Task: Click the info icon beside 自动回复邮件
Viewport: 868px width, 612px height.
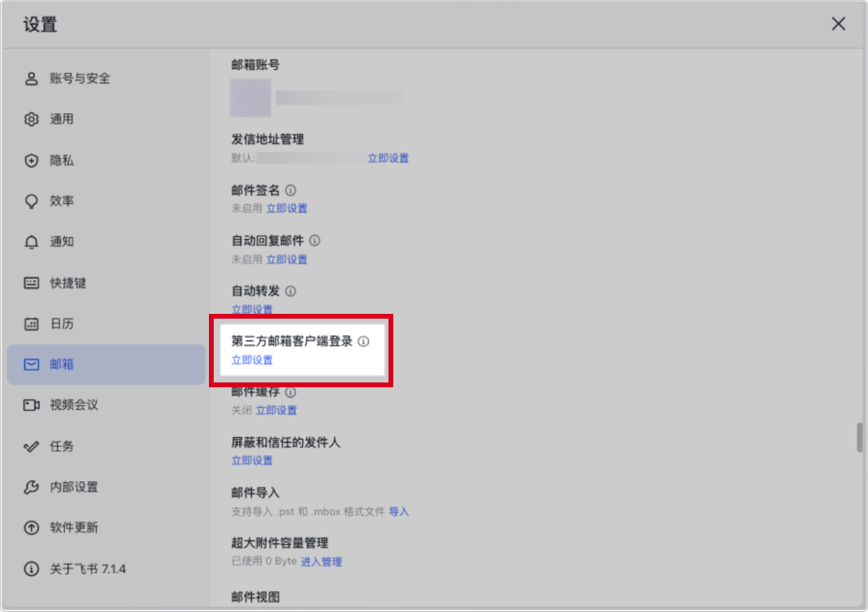Action: [314, 241]
